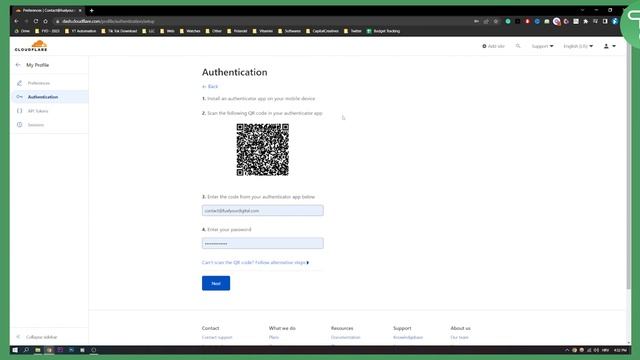The height and width of the screenshot is (360, 640).
Task: Expand Can't scan the QR code alternative steps
Action: click(x=256, y=262)
